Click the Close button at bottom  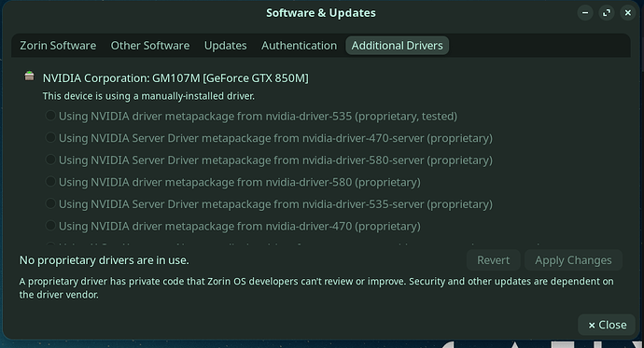coord(608,325)
